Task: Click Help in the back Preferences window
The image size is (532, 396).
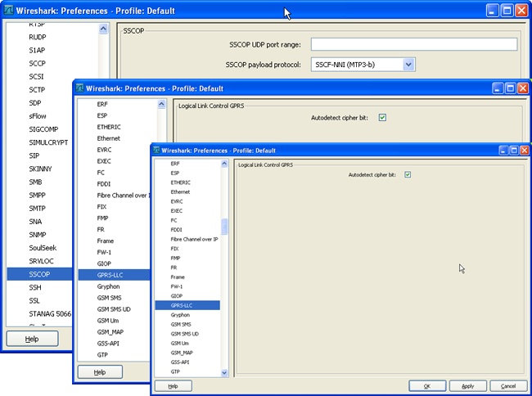Action: click(32, 339)
